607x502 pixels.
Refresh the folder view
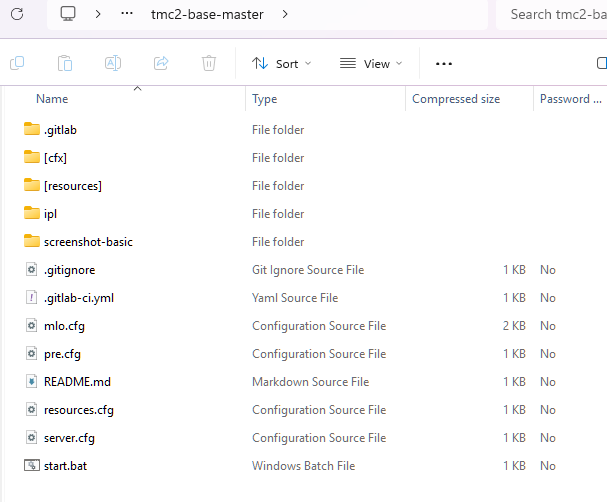pos(17,14)
